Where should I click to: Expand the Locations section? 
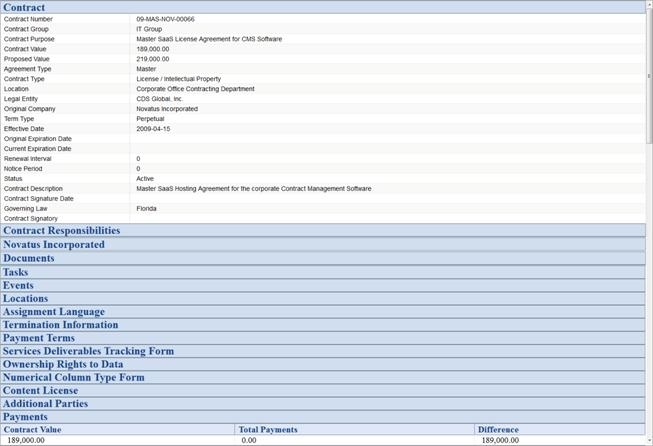pyautogui.click(x=323, y=299)
